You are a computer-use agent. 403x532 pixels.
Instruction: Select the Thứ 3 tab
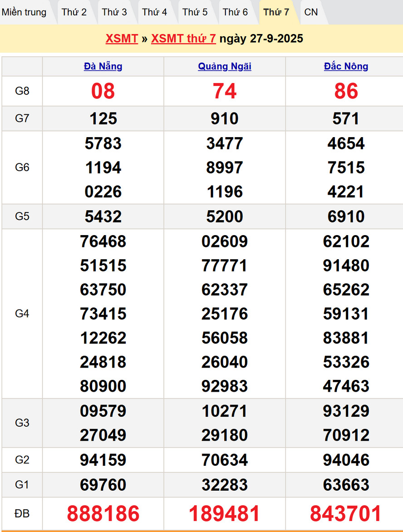114,12
